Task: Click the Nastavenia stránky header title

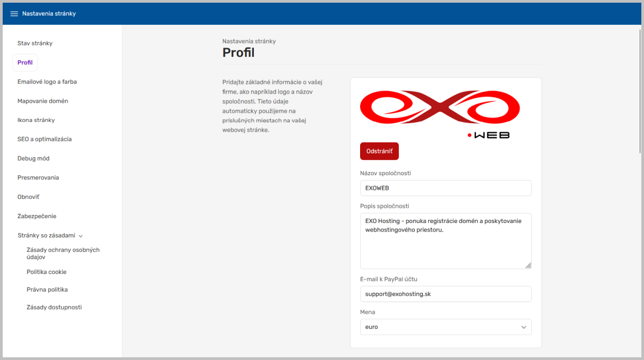Action: pos(49,13)
